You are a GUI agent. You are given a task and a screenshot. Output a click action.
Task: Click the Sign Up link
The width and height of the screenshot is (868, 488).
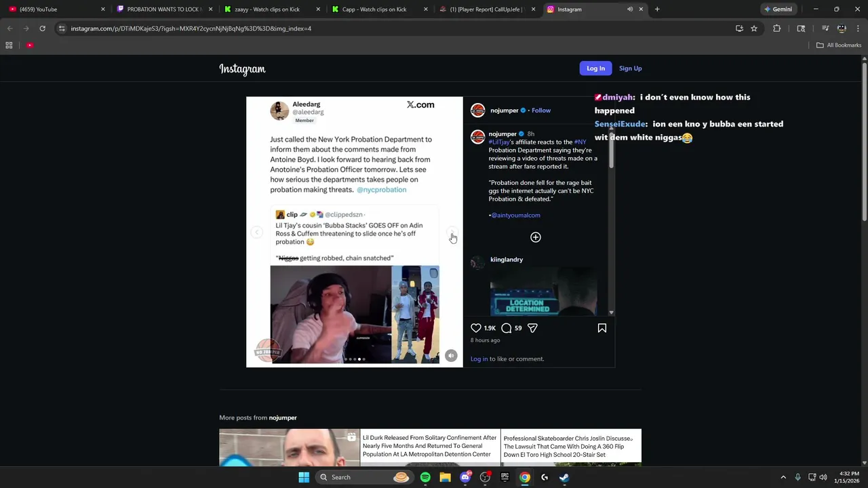tap(630, 68)
